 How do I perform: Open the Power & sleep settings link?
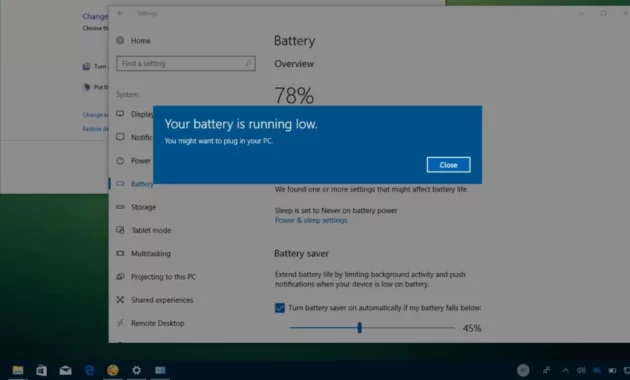point(311,220)
